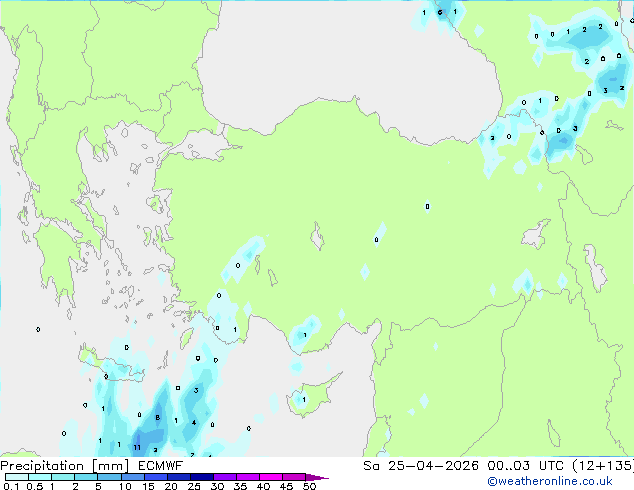Click the '25' legend scale label
Image resolution: width=634 pixels, height=490 pixels.
(x=194, y=486)
